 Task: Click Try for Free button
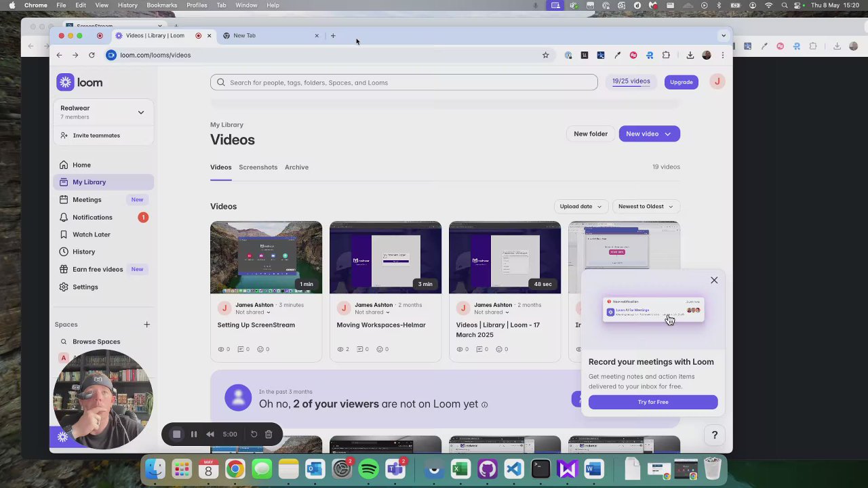(x=653, y=402)
